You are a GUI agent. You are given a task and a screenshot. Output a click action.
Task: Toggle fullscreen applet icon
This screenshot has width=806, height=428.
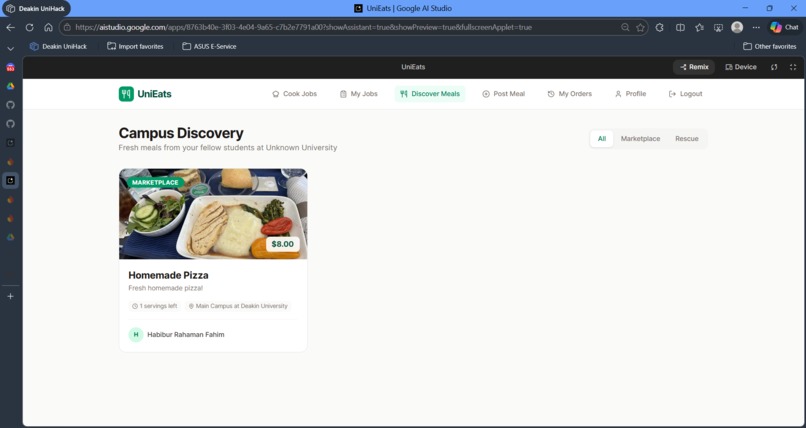click(x=793, y=67)
